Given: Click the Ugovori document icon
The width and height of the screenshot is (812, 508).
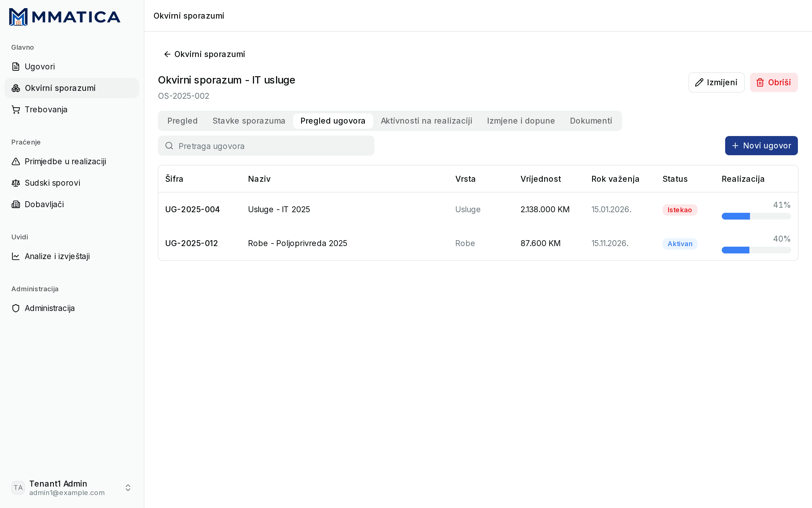Looking at the screenshot, I should pyautogui.click(x=16, y=67).
